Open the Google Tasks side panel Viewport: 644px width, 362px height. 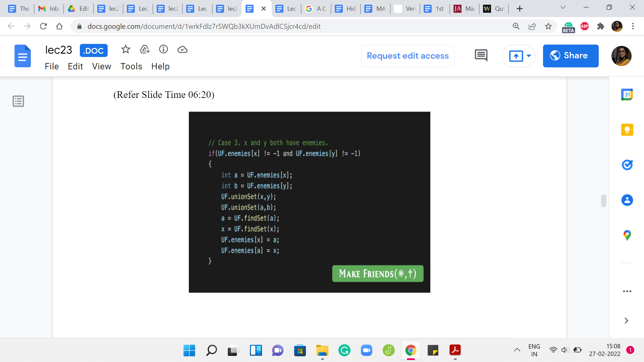[627, 165]
